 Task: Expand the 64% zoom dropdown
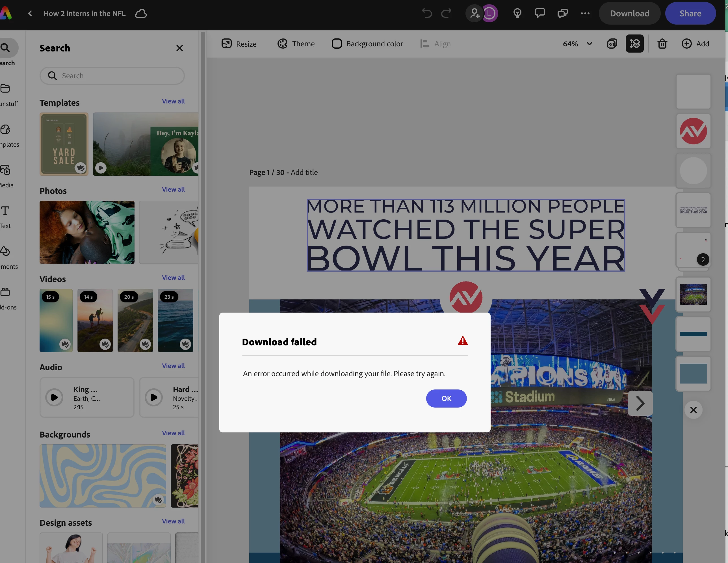589,44
